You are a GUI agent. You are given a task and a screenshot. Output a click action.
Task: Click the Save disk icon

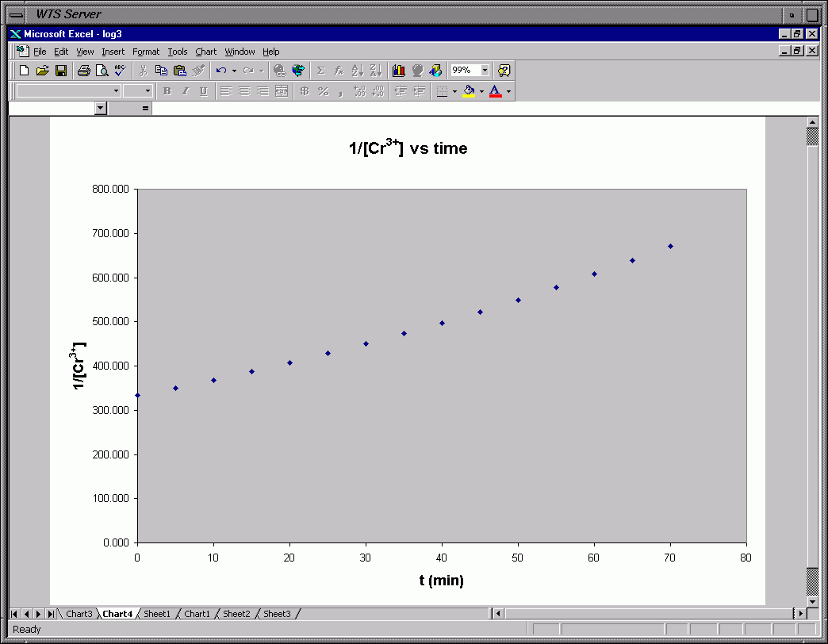click(x=61, y=71)
